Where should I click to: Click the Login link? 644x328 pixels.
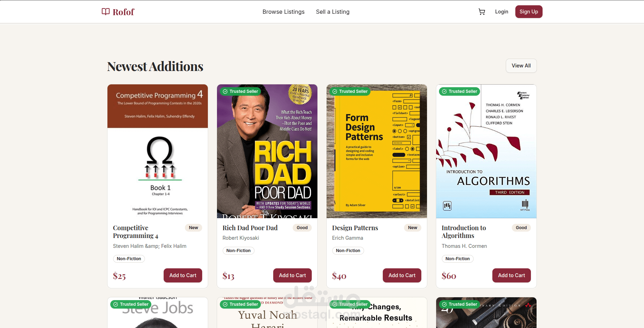pos(502,12)
